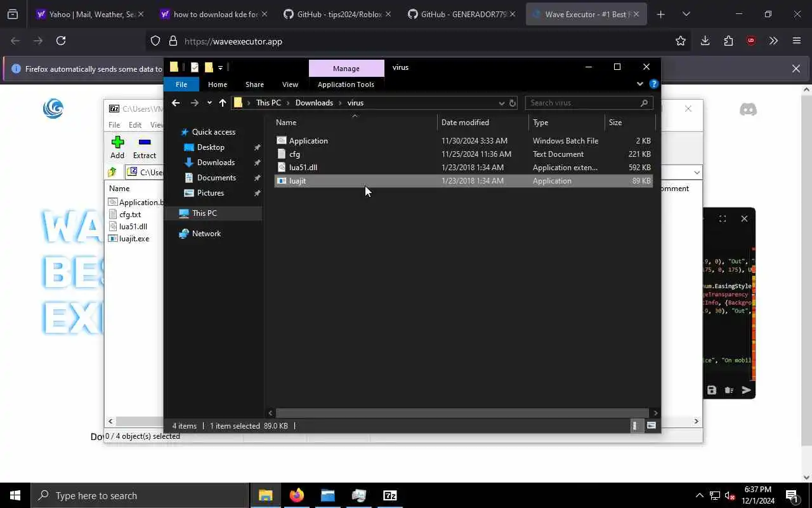This screenshot has height=508, width=812.
Task: Click New Folder icon in Explorer title bar
Action: [x=208, y=67]
